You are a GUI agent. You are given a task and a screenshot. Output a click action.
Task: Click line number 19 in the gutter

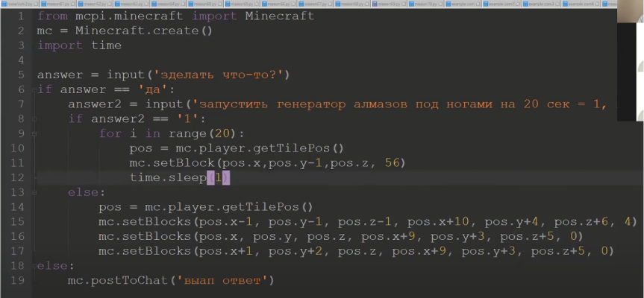click(19, 281)
